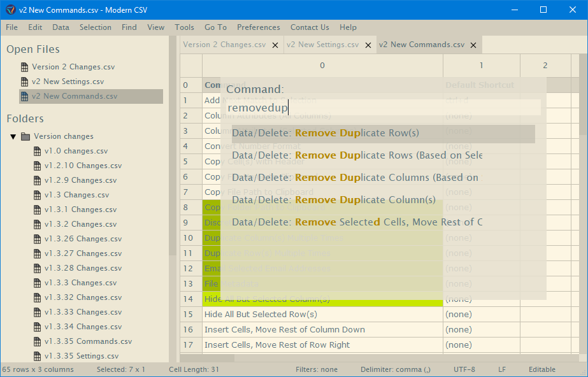Click file icon beside v1.3.33 Changes.csv
The width and height of the screenshot is (588, 377).
pos(37,312)
